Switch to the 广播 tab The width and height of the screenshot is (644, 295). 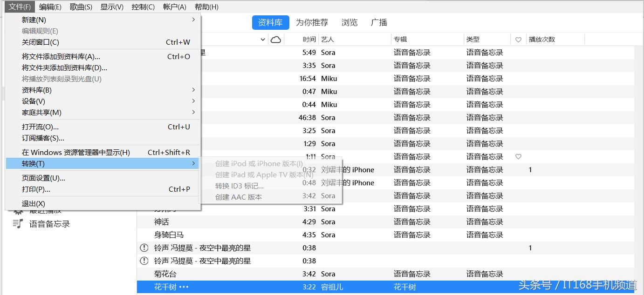[x=379, y=22]
